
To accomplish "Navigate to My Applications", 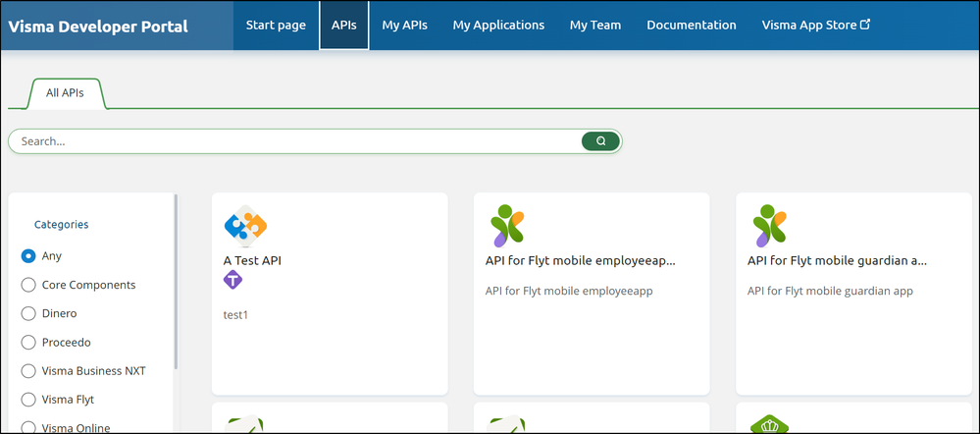I will pos(498,25).
